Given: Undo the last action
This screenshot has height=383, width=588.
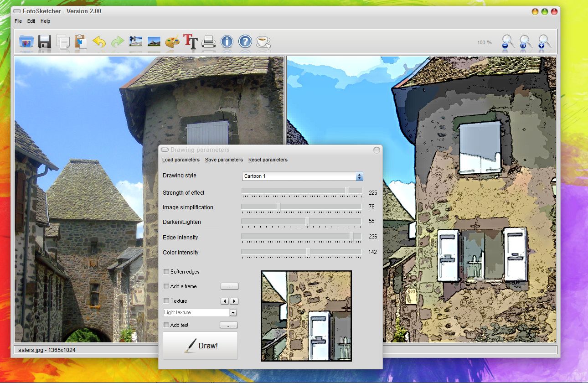Looking at the screenshot, I should 99,42.
